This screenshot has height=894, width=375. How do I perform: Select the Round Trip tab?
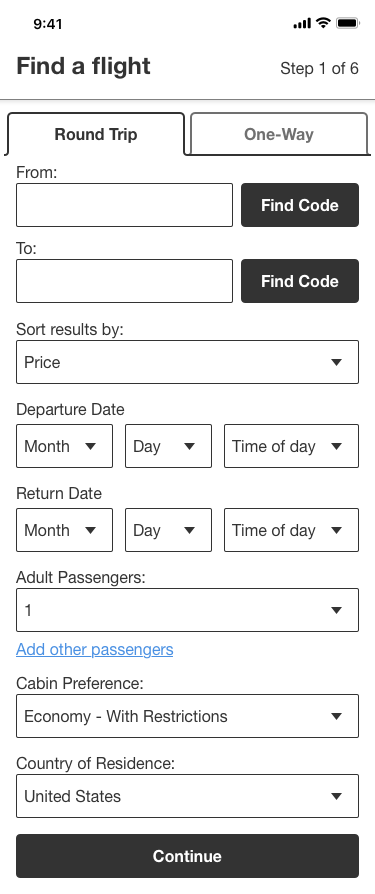(96, 134)
